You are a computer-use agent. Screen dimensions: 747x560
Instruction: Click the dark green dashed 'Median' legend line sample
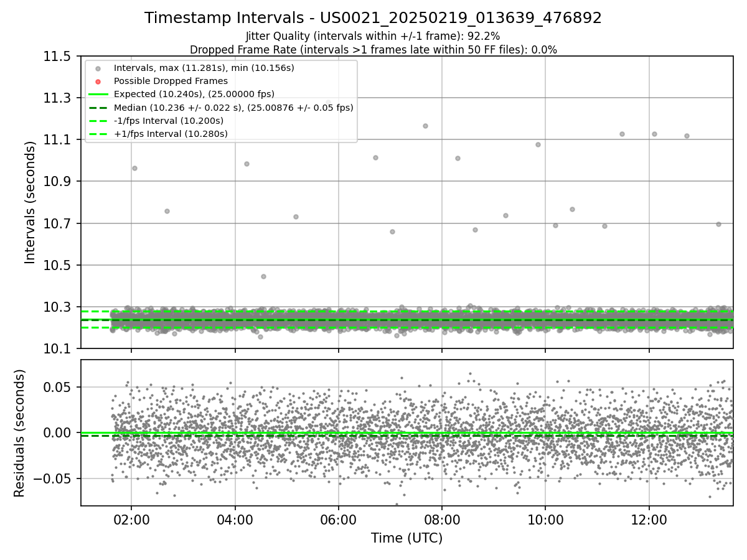coord(98,108)
